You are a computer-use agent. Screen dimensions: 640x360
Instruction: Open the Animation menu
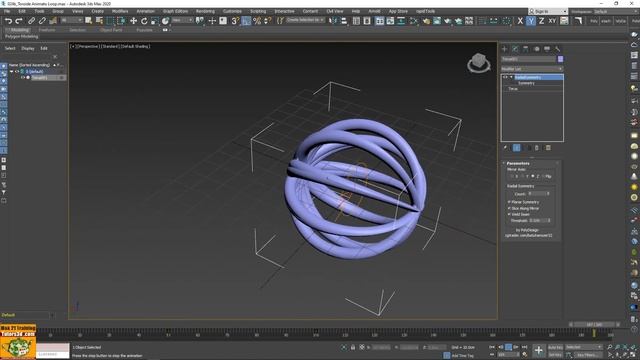point(145,11)
